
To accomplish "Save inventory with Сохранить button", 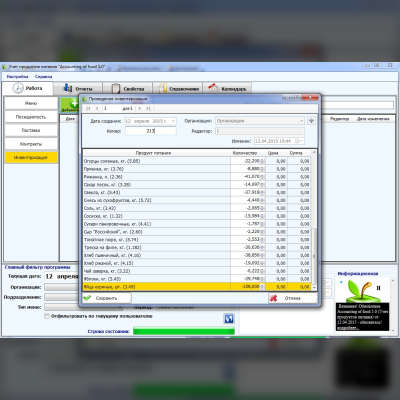I will click(x=107, y=298).
